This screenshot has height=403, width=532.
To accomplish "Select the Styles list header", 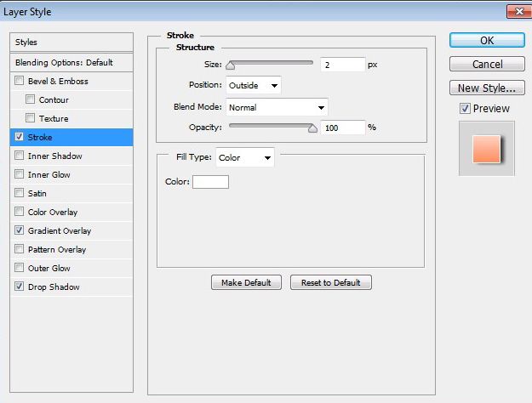I will pyautogui.click(x=72, y=43).
